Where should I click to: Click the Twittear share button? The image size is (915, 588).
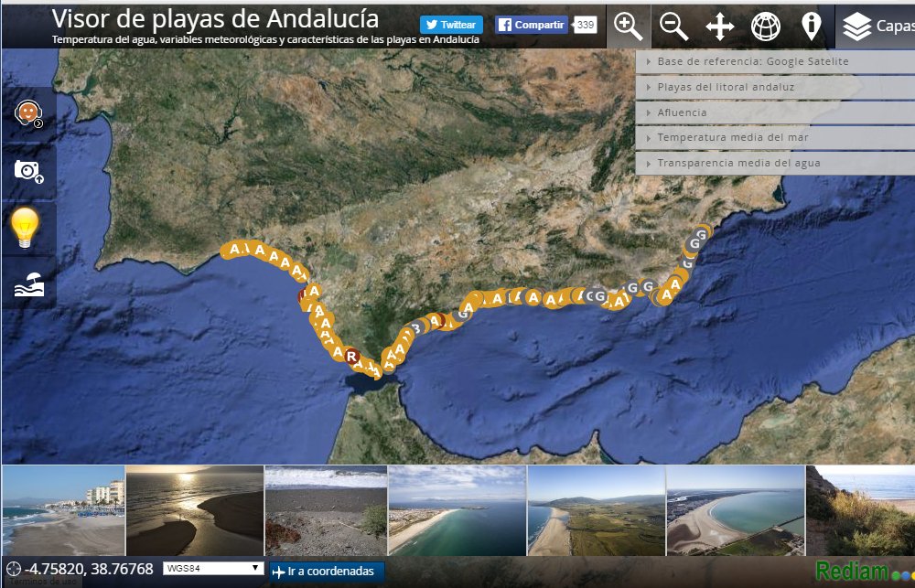pyautogui.click(x=453, y=24)
